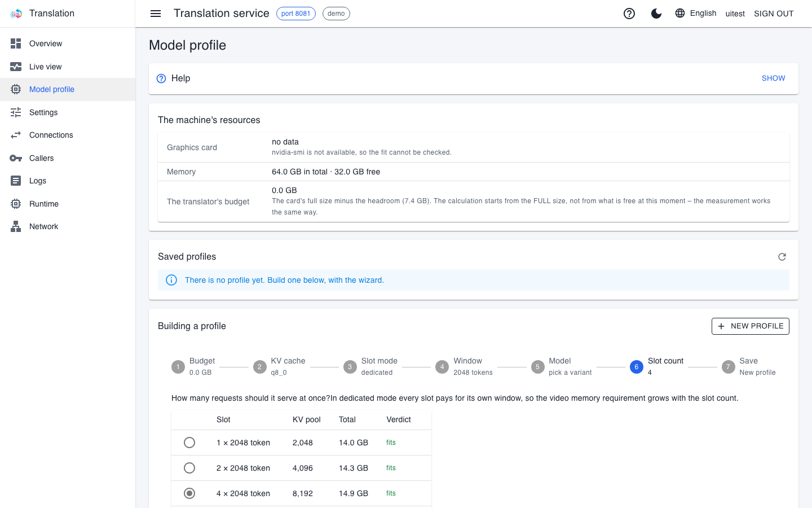Go to wizard step 1 Budget
The image size is (812, 508).
pos(193,366)
